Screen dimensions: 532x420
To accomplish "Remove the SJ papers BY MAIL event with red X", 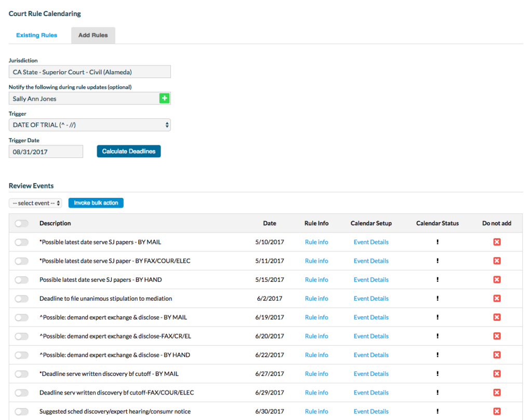I will pos(497,242).
